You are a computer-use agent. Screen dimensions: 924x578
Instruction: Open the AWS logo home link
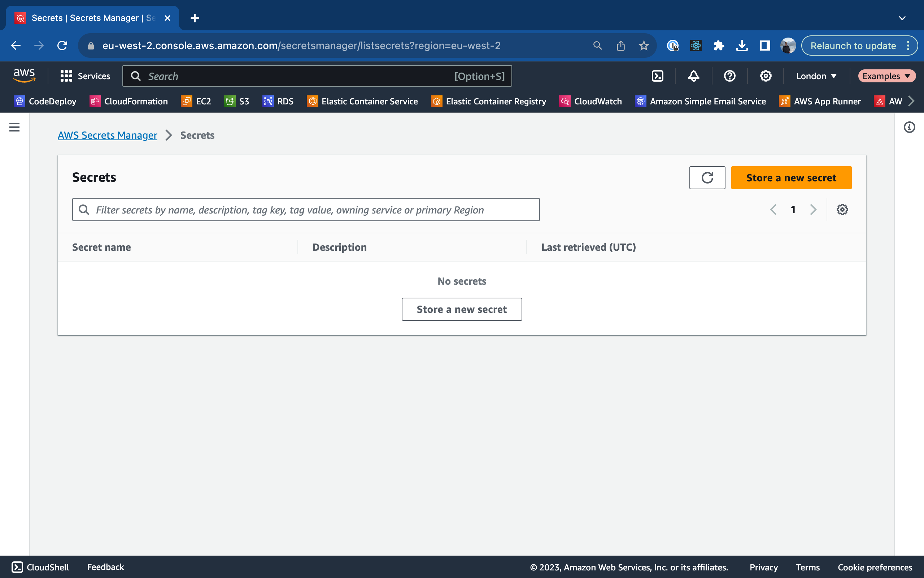click(x=24, y=76)
